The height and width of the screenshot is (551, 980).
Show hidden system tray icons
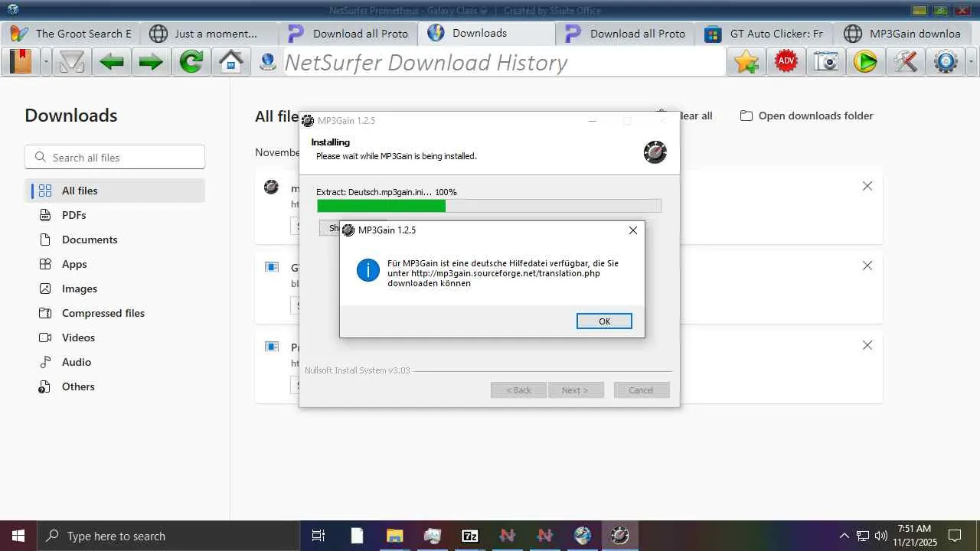[844, 536]
